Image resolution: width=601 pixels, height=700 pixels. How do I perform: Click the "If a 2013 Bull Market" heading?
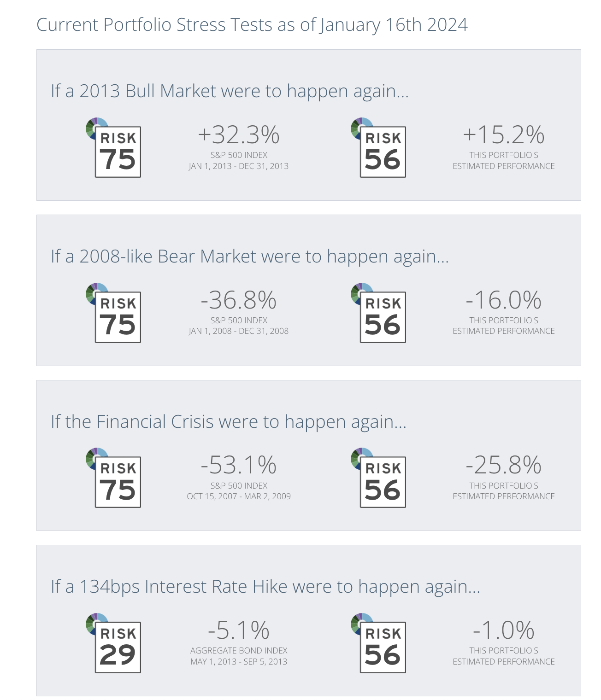[230, 91]
